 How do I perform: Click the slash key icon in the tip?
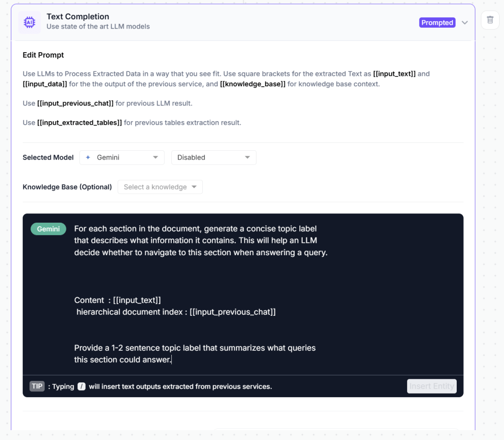82,387
